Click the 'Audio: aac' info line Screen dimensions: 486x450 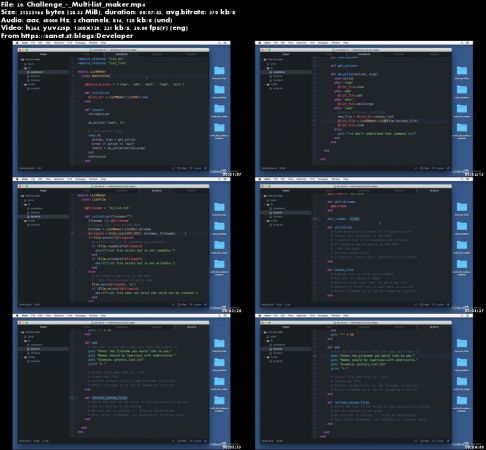point(87,20)
